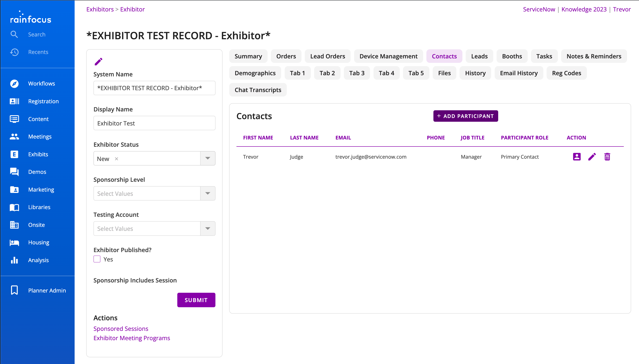Click the Exhibits icon in sidebar
The height and width of the screenshot is (364, 639).
click(x=14, y=154)
